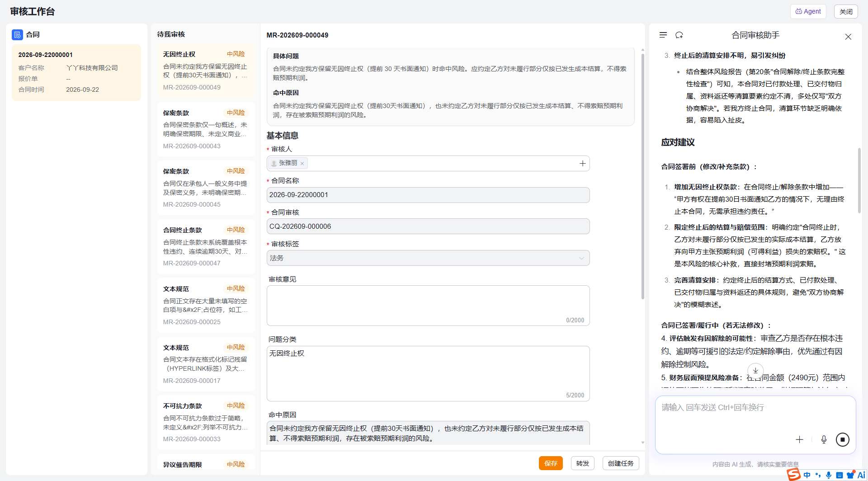Save the review with 保存
The image size is (868, 481).
pyautogui.click(x=551, y=463)
